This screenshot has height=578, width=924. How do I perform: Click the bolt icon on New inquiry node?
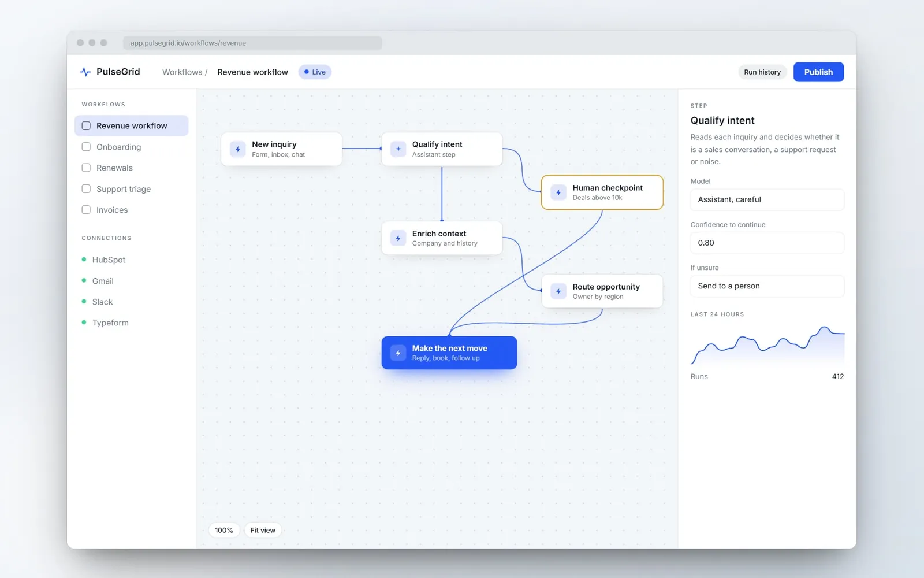pos(237,149)
